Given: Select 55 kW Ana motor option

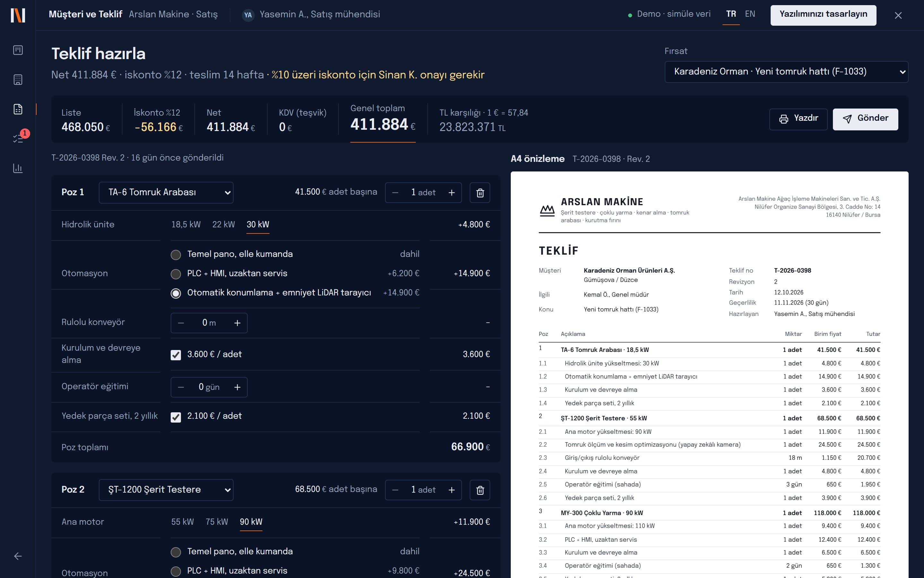Looking at the screenshot, I should click(183, 522).
